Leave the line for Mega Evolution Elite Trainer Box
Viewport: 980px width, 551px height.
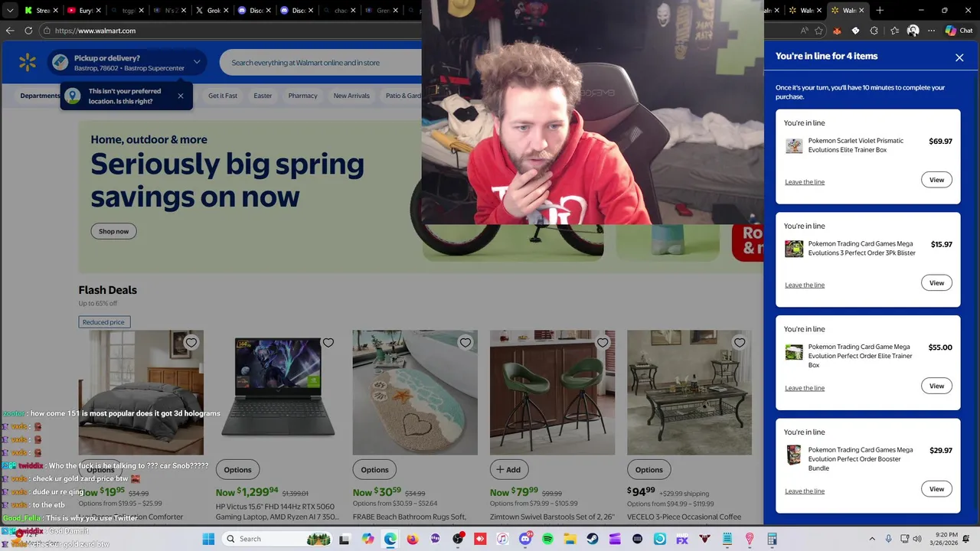click(x=805, y=388)
